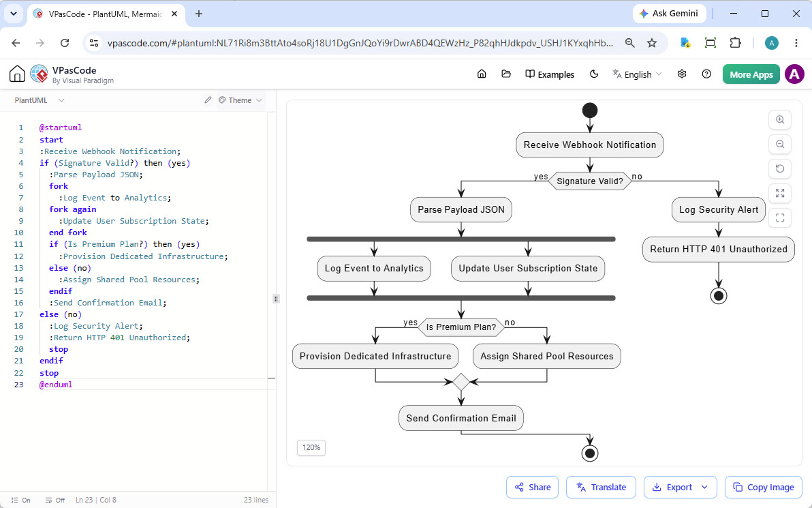Click the Return HTTP 401 Unauthorized node

coord(718,249)
